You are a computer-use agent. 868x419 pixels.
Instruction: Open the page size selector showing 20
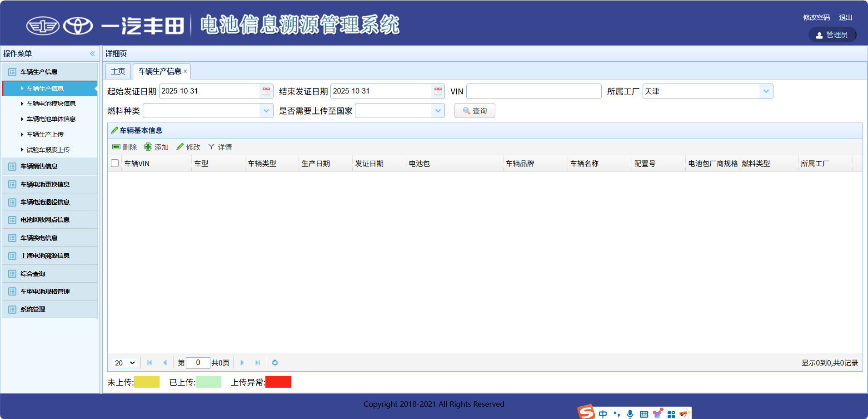[124, 363]
